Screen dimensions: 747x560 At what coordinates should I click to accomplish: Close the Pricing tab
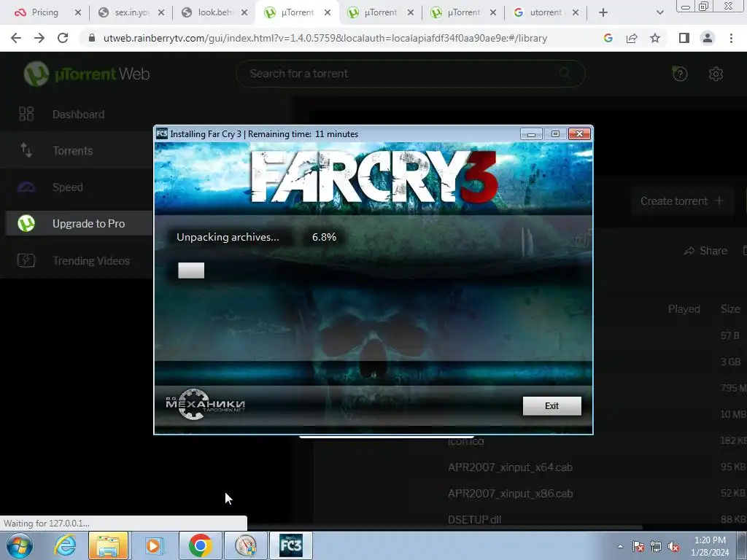click(77, 12)
